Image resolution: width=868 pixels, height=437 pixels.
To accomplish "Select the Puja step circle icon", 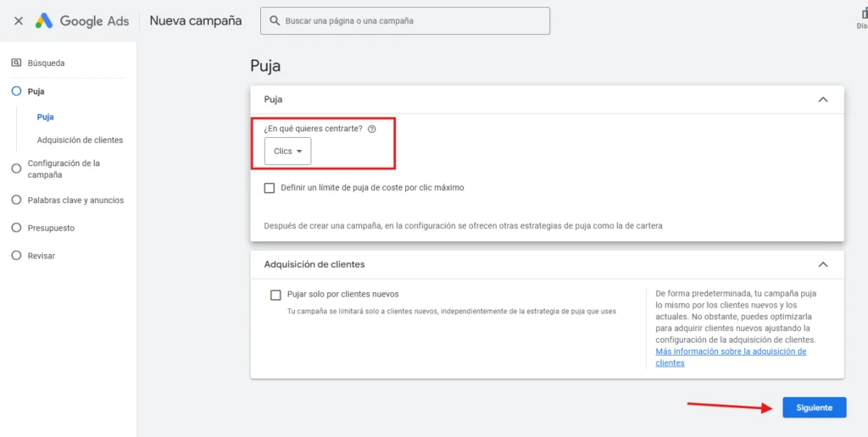I will 16,91.
